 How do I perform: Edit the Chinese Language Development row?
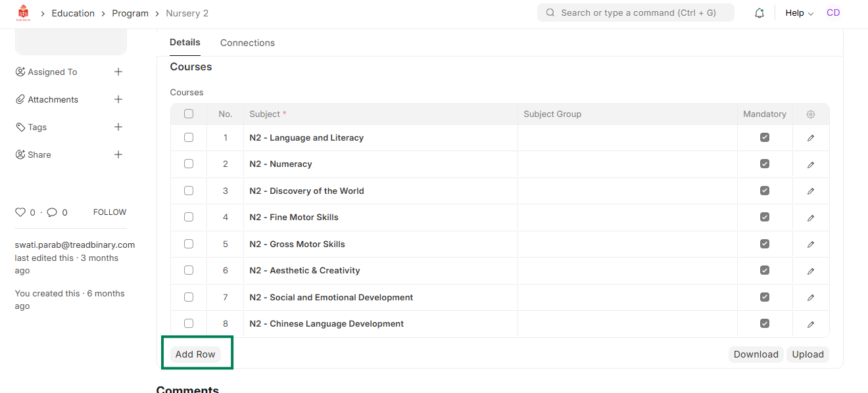pyautogui.click(x=811, y=324)
